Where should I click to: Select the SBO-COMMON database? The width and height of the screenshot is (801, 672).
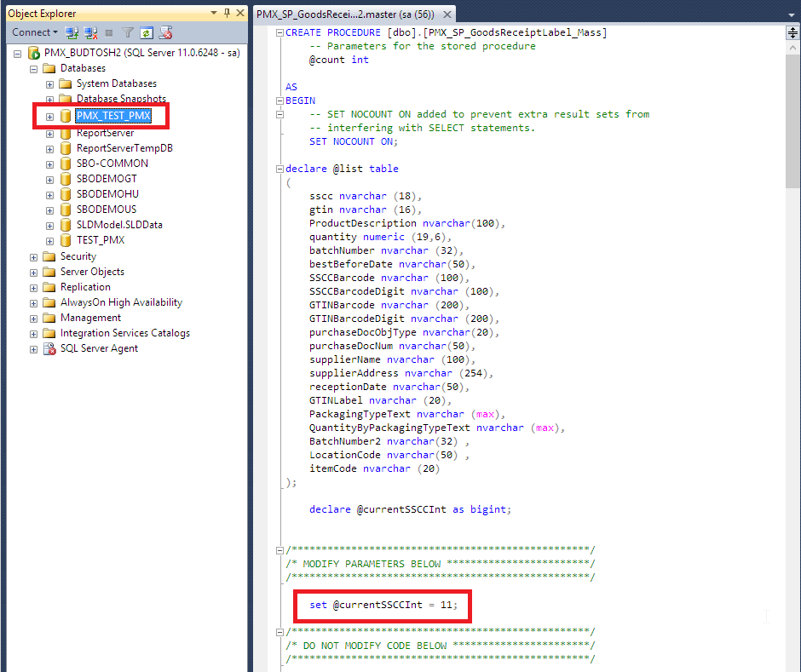112,164
